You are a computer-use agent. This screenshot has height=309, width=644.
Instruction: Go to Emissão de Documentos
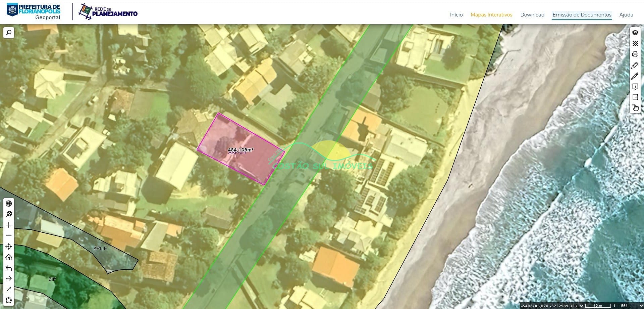pos(582,15)
